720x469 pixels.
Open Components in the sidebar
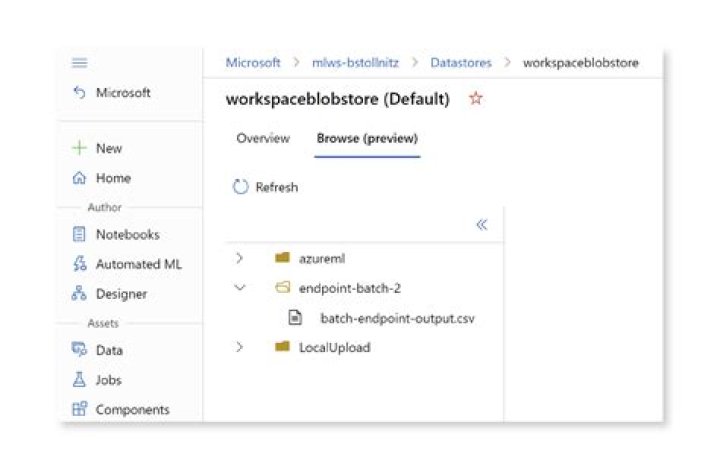132,409
